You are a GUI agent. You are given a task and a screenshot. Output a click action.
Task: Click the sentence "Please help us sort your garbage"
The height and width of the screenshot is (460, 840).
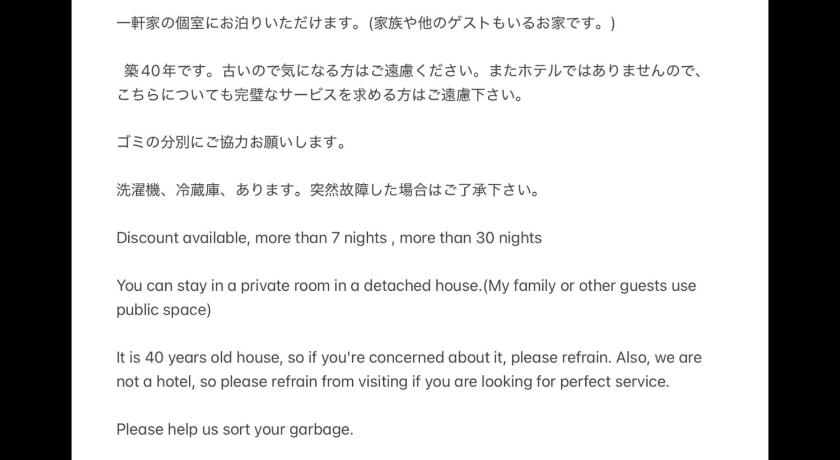coord(234,430)
